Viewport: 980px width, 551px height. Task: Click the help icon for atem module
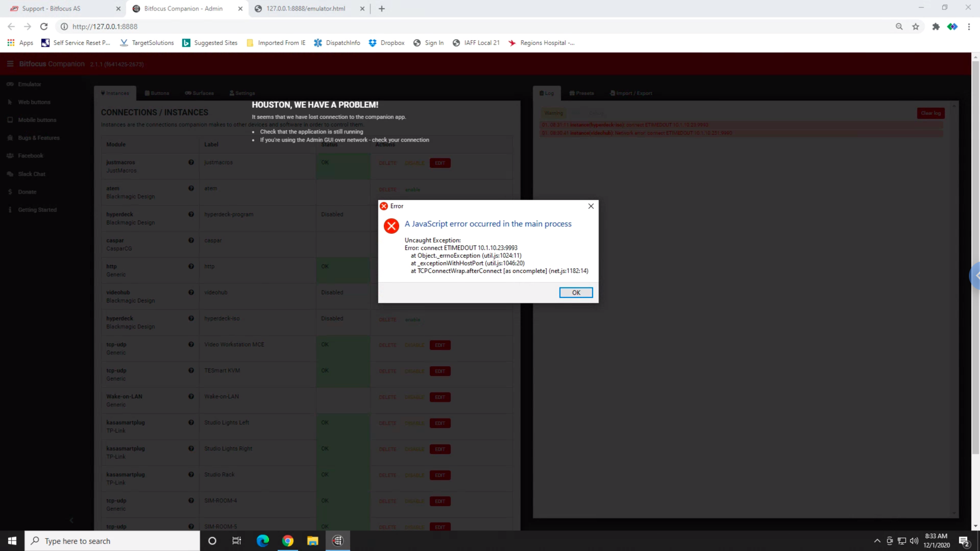pyautogui.click(x=191, y=188)
